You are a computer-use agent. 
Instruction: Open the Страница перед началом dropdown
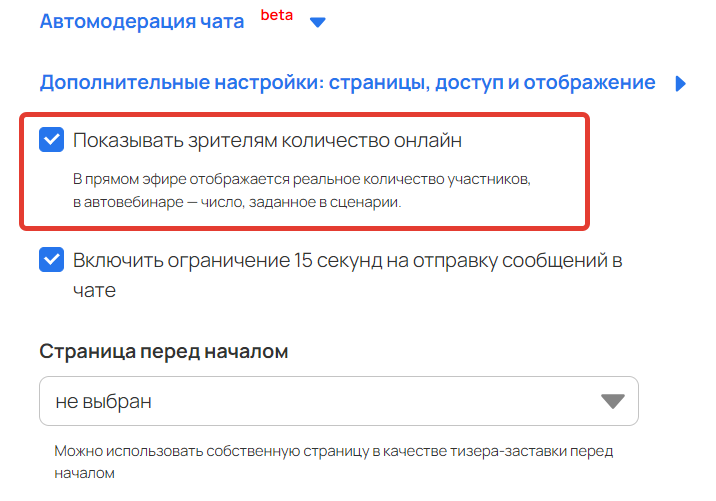[339, 401]
